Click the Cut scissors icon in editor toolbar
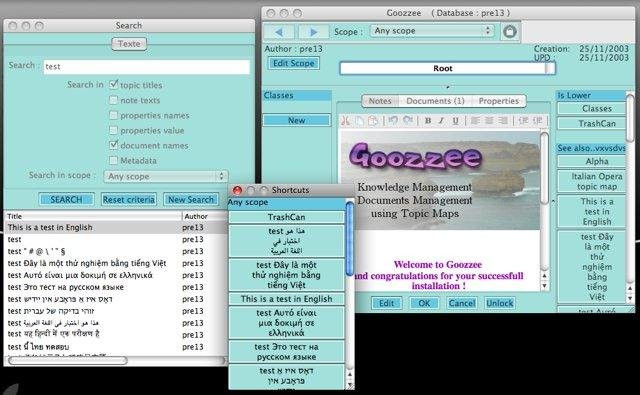This screenshot has width=640, height=395. pyautogui.click(x=345, y=120)
